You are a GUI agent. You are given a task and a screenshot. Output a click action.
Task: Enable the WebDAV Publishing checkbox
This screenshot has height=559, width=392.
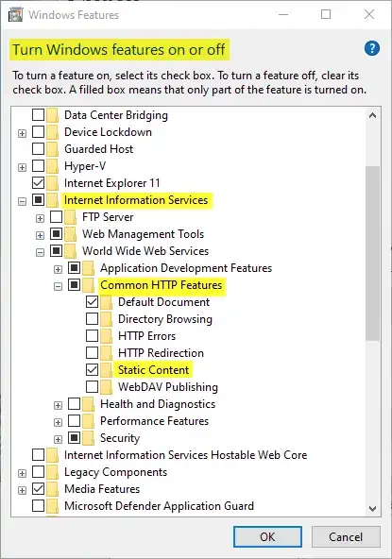pyautogui.click(x=92, y=387)
